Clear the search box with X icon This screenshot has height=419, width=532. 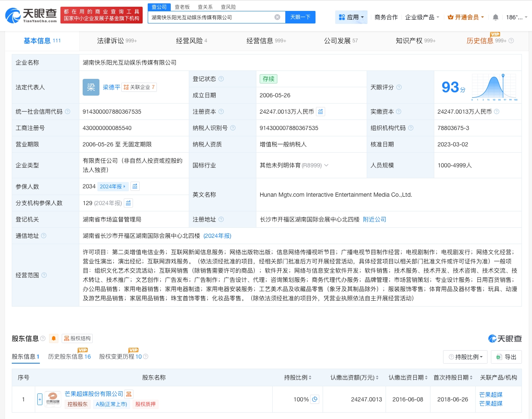tap(277, 17)
